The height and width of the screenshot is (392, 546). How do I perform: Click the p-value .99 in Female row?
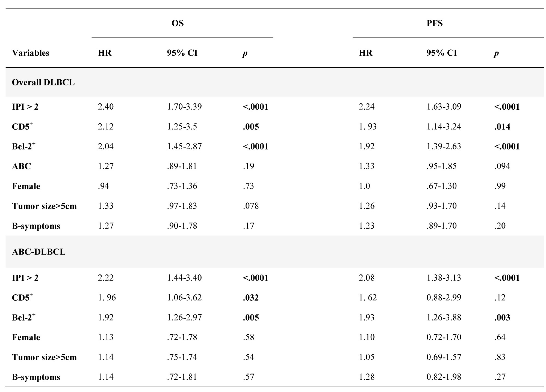coord(500,186)
